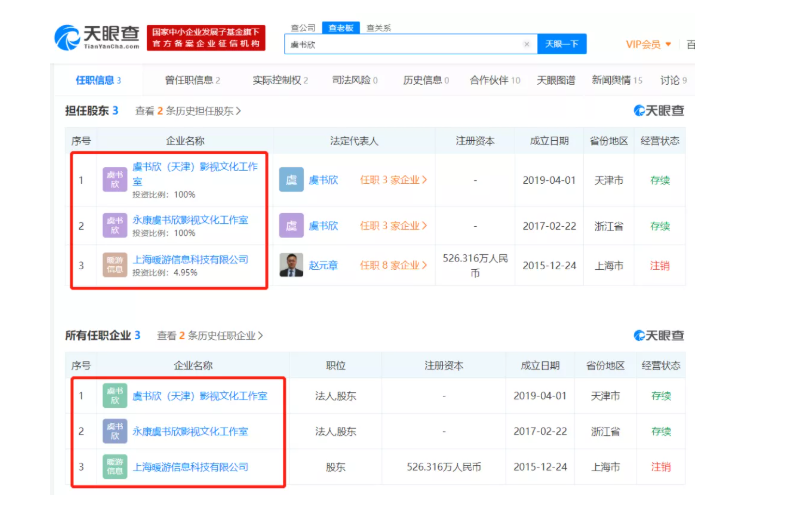Image resolution: width=806 pixels, height=507 pixels.
Task: Open legal representative 虞书欣 link in 天津市 row
Action: click(x=323, y=180)
